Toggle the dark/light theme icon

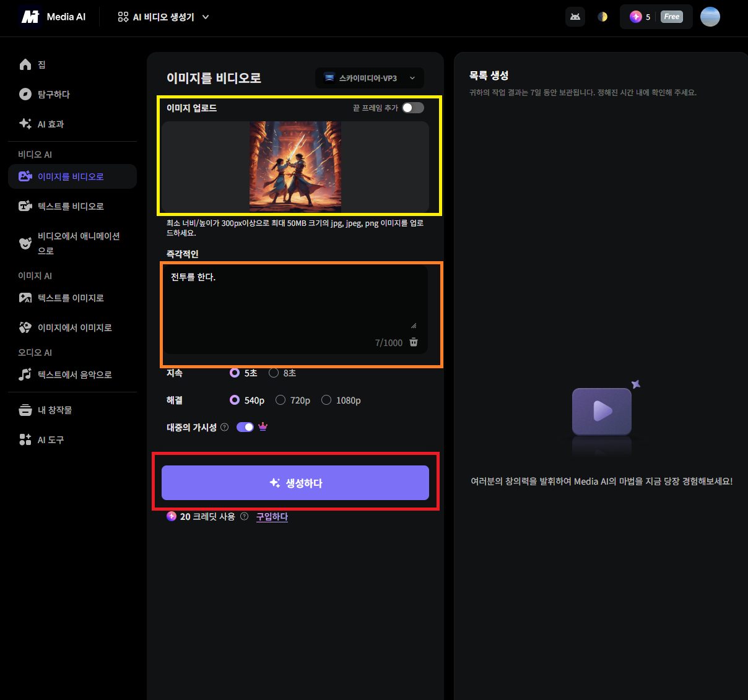click(x=602, y=17)
